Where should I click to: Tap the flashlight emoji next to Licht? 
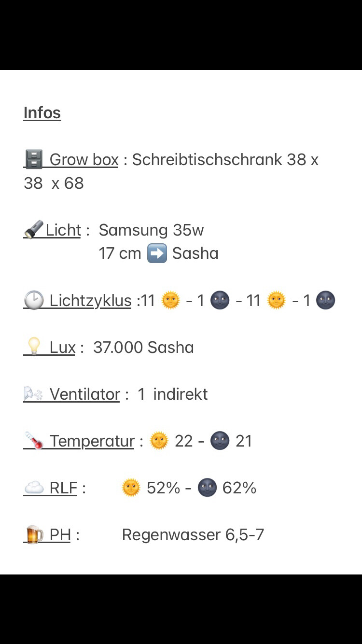[34, 230]
